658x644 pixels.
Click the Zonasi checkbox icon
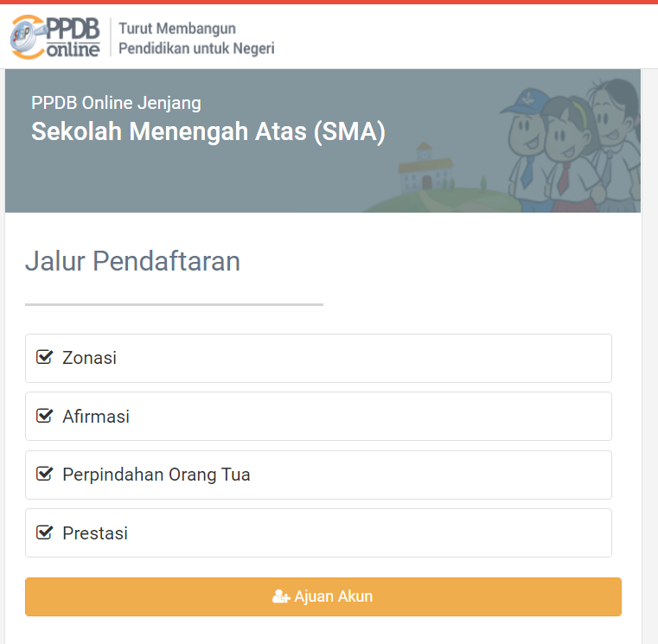point(44,357)
